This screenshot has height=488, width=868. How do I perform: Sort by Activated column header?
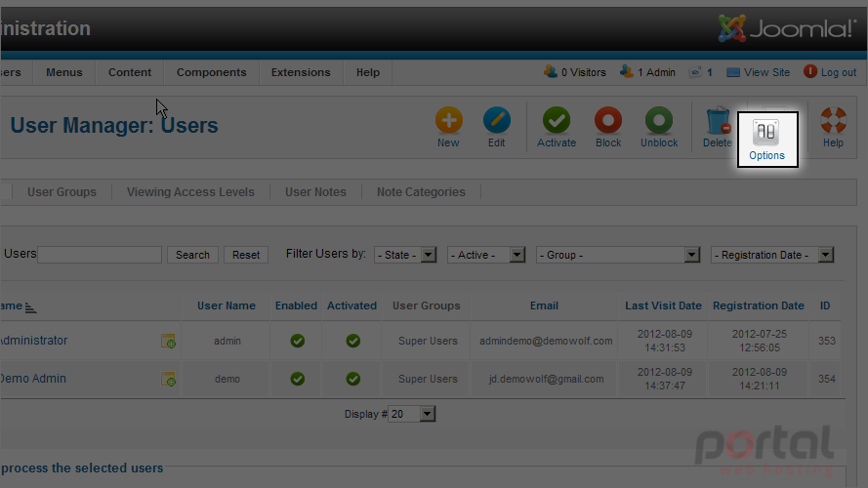coord(351,305)
